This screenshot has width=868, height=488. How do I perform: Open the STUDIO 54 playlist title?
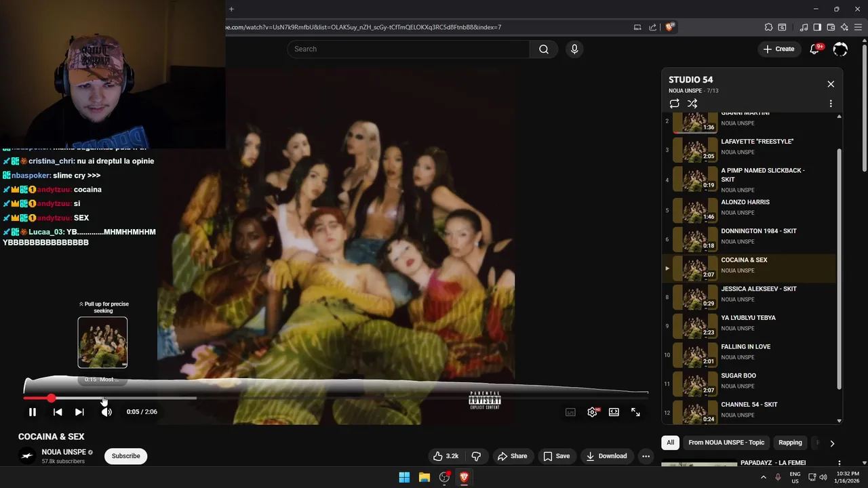690,79
